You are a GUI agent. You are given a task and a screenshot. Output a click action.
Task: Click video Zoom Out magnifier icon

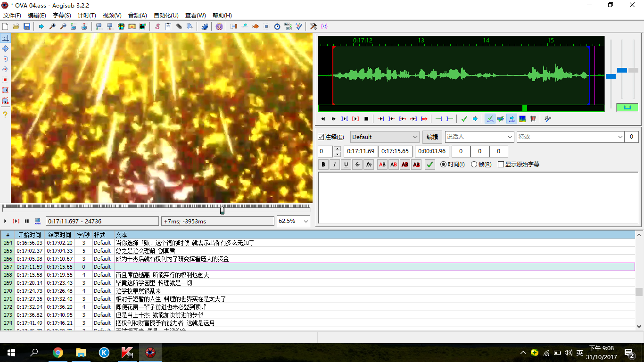[63, 26]
